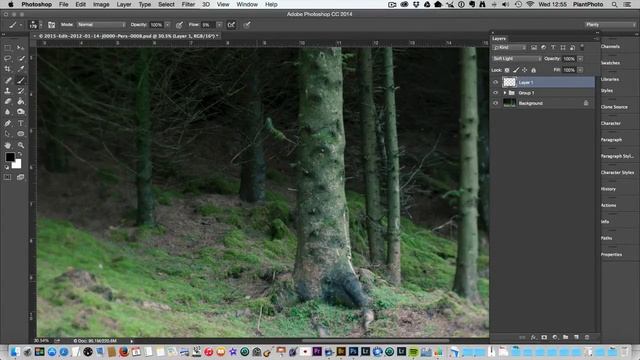Open the Image menu

[x=101, y=4]
